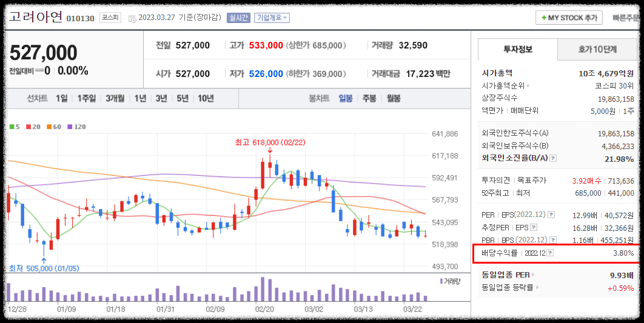
Task: Click the 3.92매수 investment opinion value
Action: pyautogui.click(x=586, y=181)
